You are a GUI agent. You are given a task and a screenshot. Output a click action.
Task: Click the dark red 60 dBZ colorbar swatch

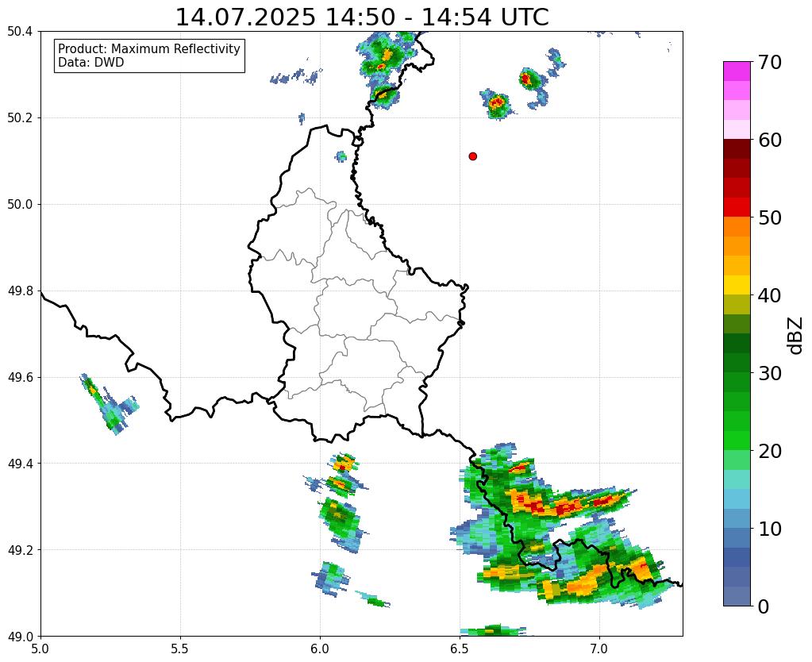click(x=737, y=149)
